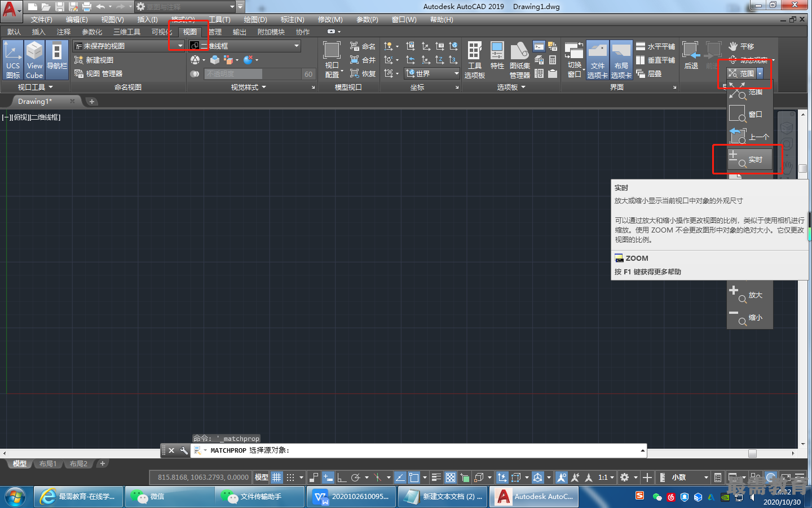812x508 pixels.
Task: Choose the Window zoom option
Action: point(749,114)
